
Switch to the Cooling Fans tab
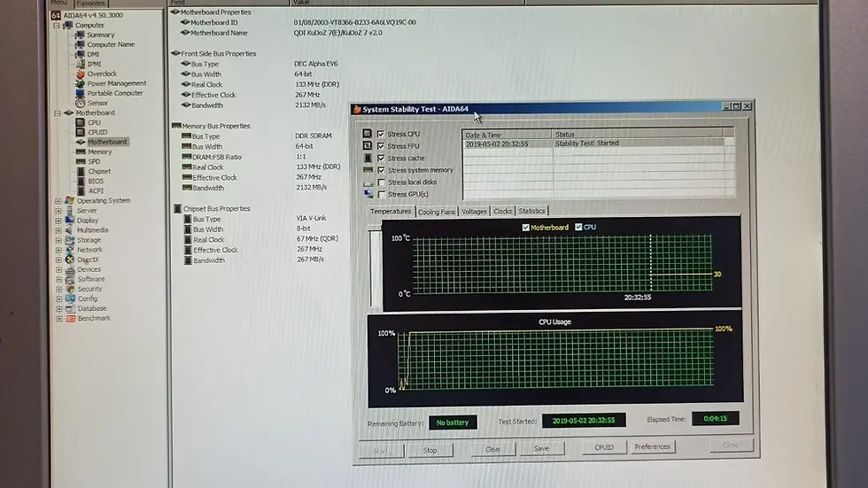(436, 212)
